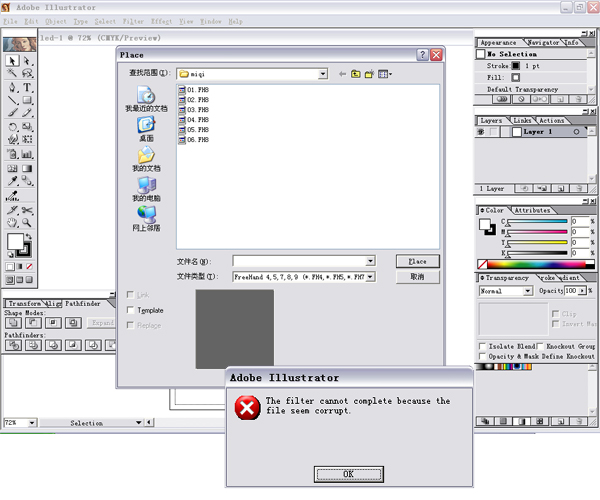Select the Eyedropper tool
The width and height of the screenshot is (600, 500).
pos(12,181)
